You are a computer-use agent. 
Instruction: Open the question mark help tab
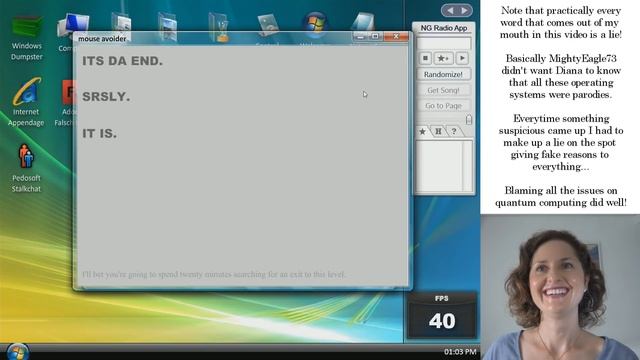tap(453, 131)
